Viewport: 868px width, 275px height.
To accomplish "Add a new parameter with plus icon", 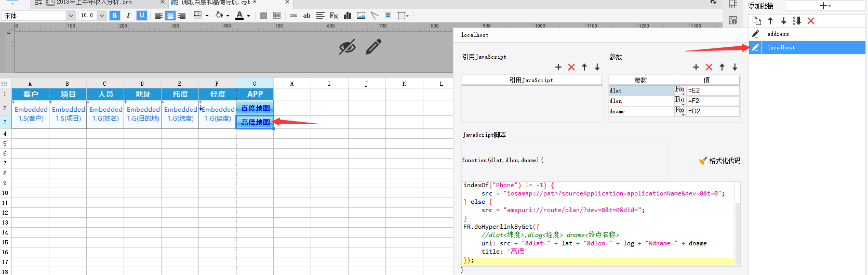I will [x=696, y=67].
